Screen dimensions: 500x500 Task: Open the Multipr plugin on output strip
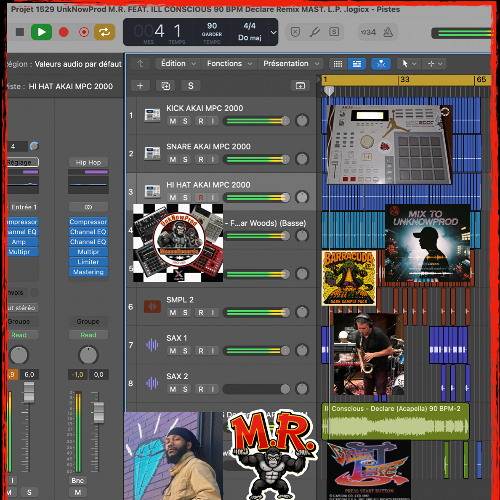pos(88,252)
